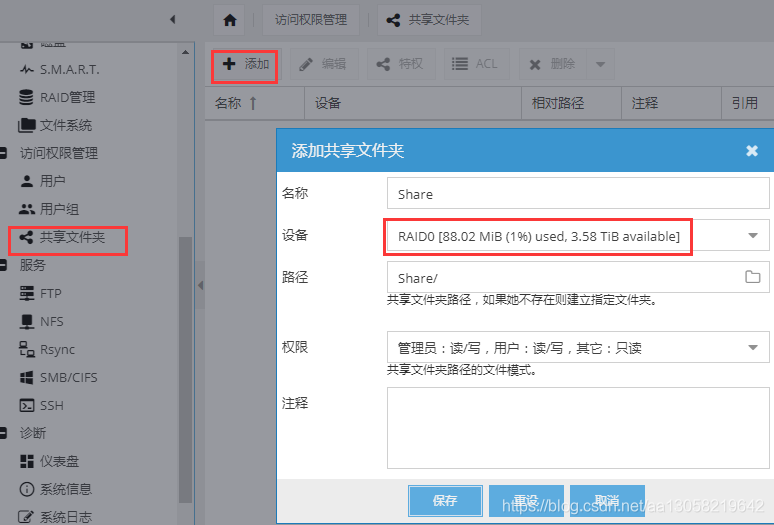Close the 添加共享文件夹 dialog
774x525 pixels.
tap(752, 150)
